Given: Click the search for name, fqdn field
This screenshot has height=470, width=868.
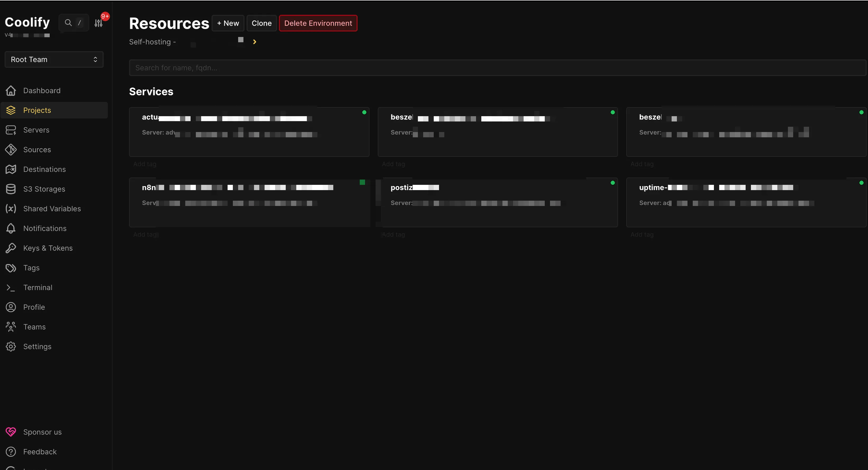Looking at the screenshot, I should [497, 67].
